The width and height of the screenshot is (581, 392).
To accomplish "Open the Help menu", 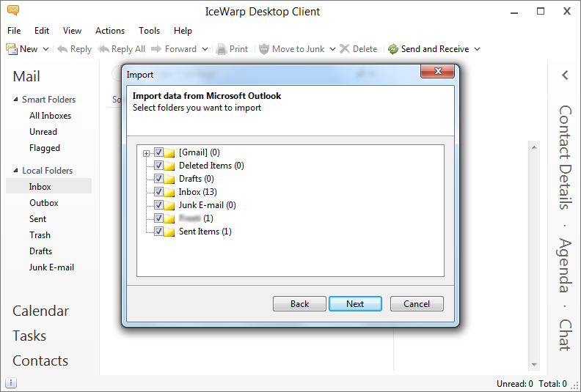I will point(183,31).
